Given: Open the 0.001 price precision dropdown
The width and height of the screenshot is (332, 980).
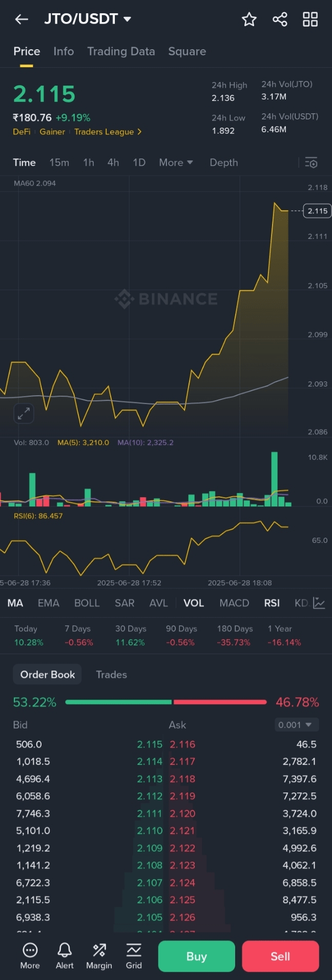Looking at the screenshot, I should coord(297,725).
